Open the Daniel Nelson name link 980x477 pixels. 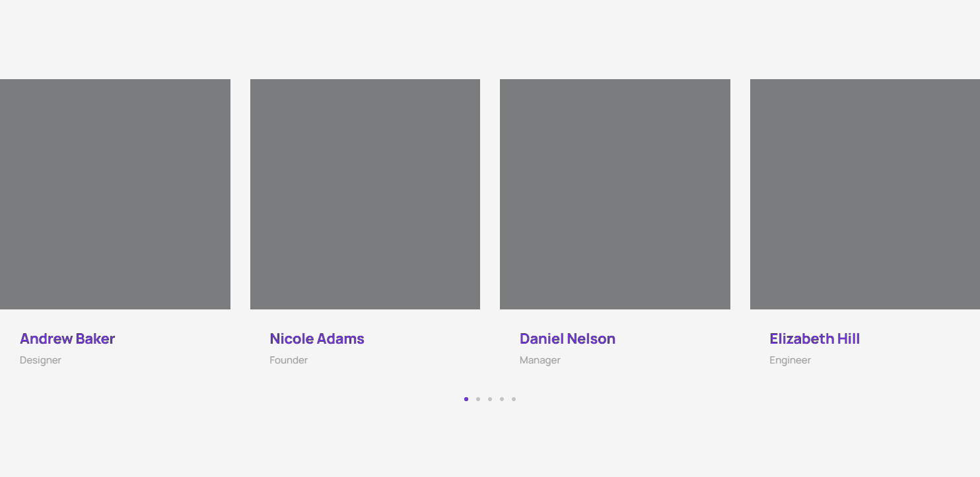coord(567,338)
